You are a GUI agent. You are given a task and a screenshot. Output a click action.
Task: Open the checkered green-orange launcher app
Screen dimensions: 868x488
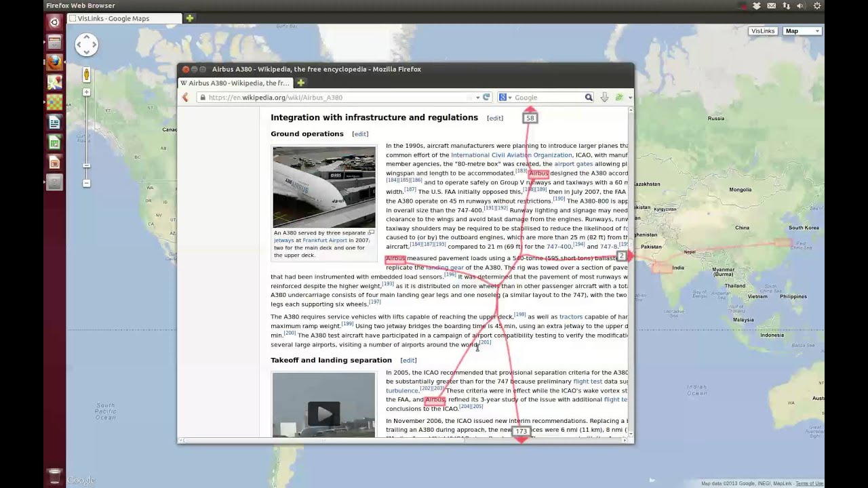click(x=54, y=102)
